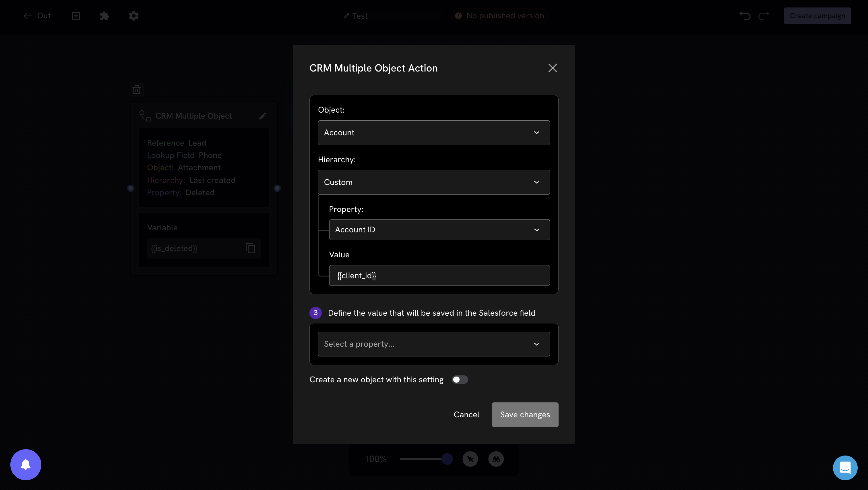This screenshot has width=868, height=490.
Task: Open the Property dropdown showing Account ID
Action: [439, 230]
